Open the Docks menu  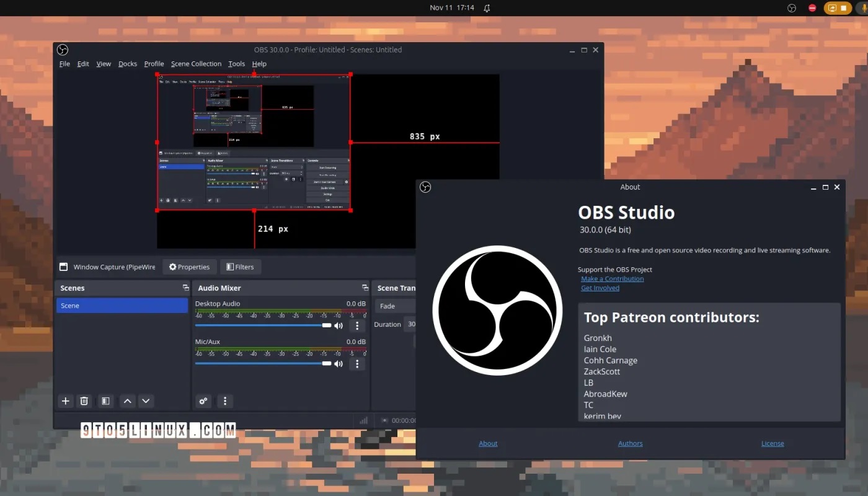[128, 64]
